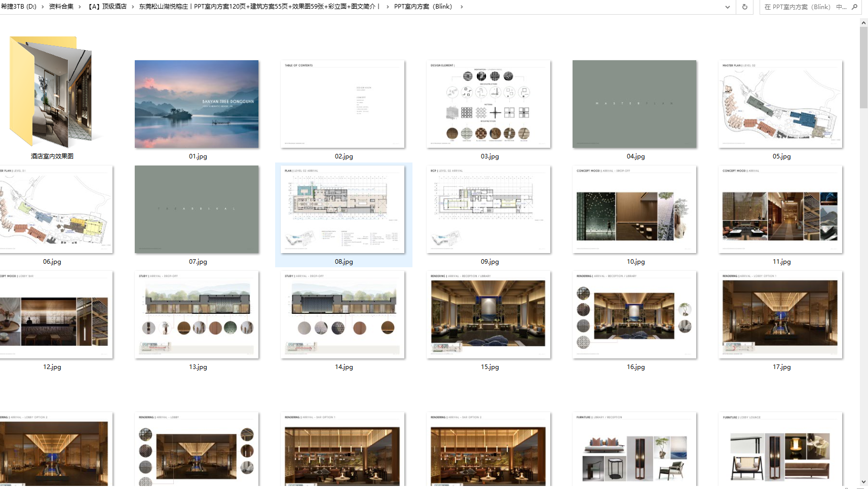868x489 pixels.
Task: Click the vertical scrollbar up arrow
Action: [863, 23]
